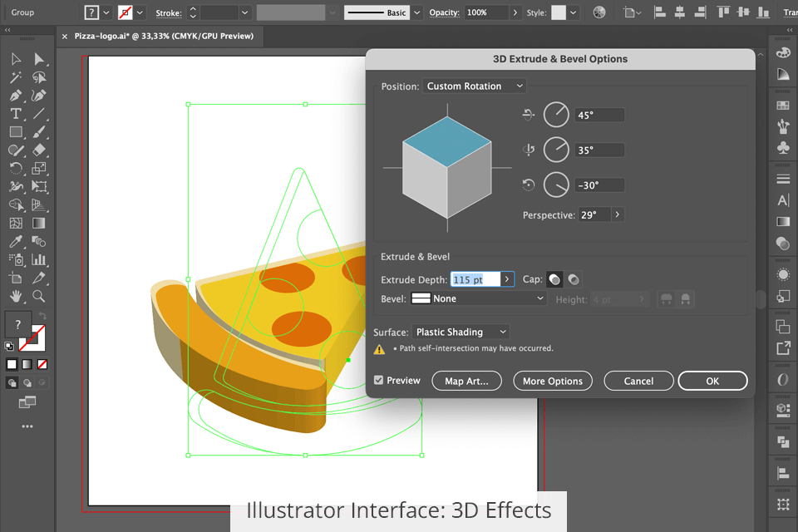Expand the Surface Plastic Shading dropdown
Screen dimensions: 798x532
pos(460,332)
